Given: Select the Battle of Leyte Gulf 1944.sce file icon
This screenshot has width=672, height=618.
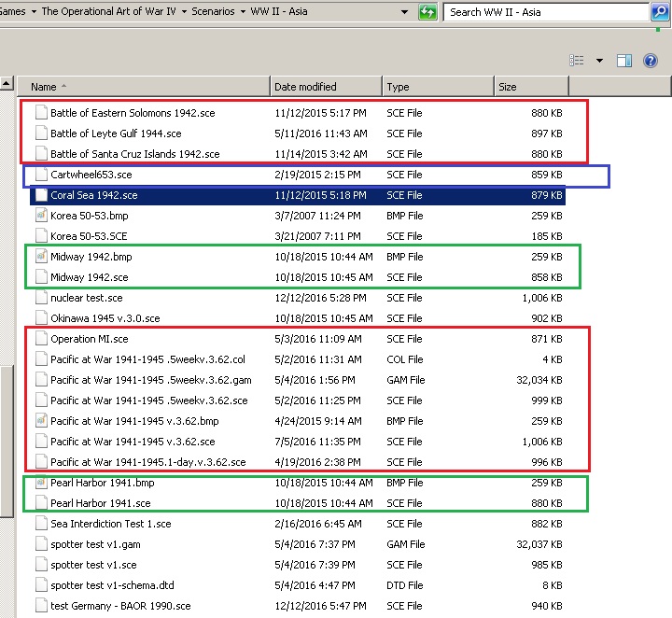Looking at the screenshot, I should (41, 133).
